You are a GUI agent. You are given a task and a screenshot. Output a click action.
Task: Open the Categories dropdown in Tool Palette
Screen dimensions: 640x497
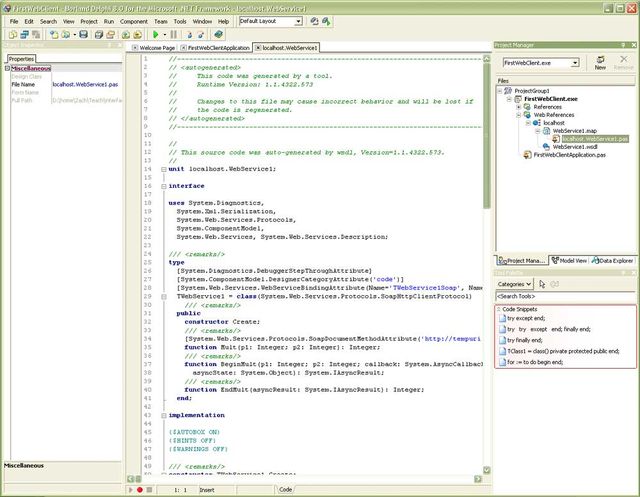coord(515,284)
